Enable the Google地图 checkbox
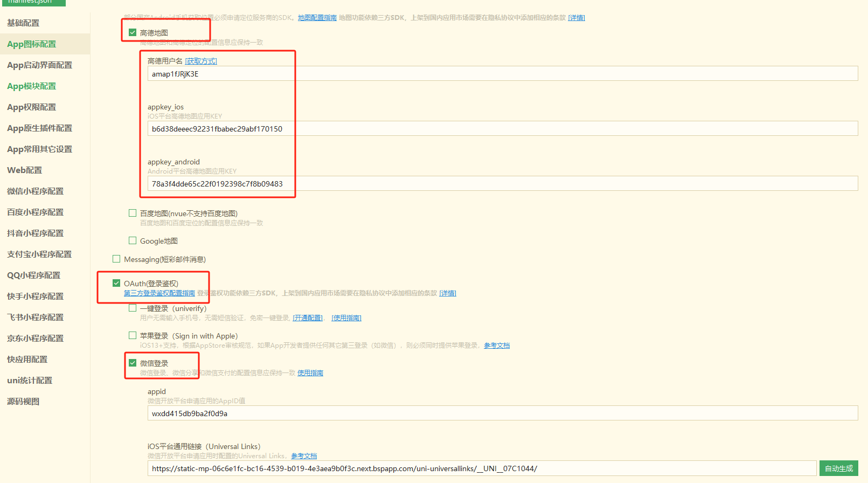This screenshot has width=868, height=483. pyautogui.click(x=133, y=240)
